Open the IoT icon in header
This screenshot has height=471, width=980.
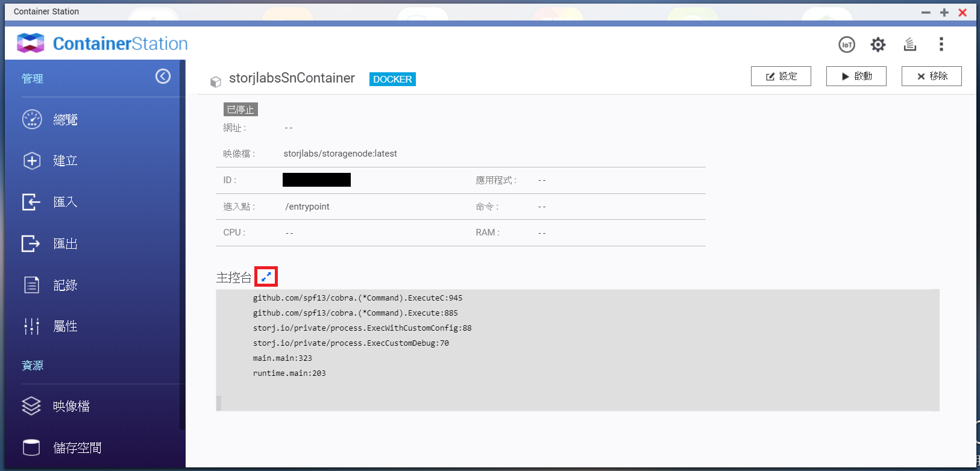click(847, 45)
